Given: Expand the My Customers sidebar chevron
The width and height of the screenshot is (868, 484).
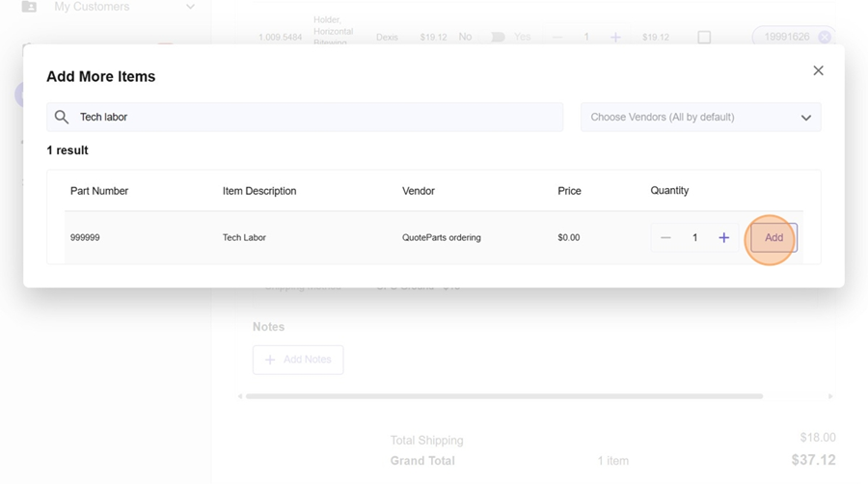Looking at the screenshot, I should [190, 7].
